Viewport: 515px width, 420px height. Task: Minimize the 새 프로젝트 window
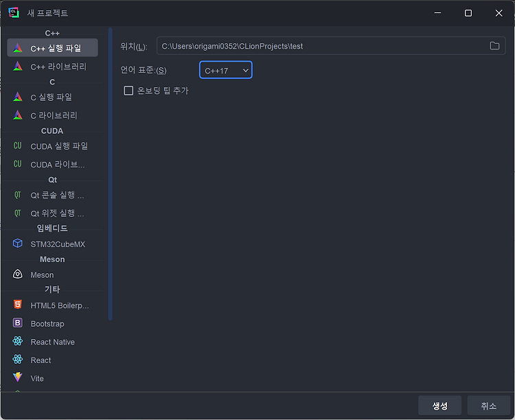pyautogui.click(x=437, y=13)
